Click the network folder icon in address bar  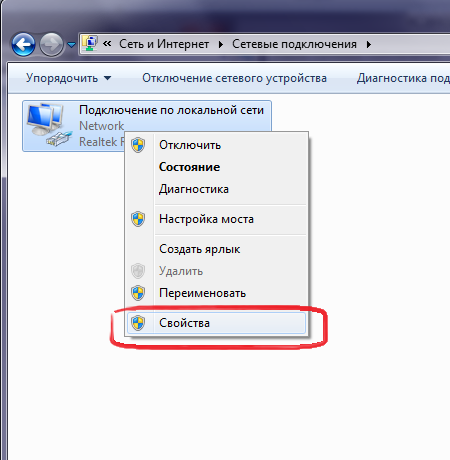[x=90, y=43]
